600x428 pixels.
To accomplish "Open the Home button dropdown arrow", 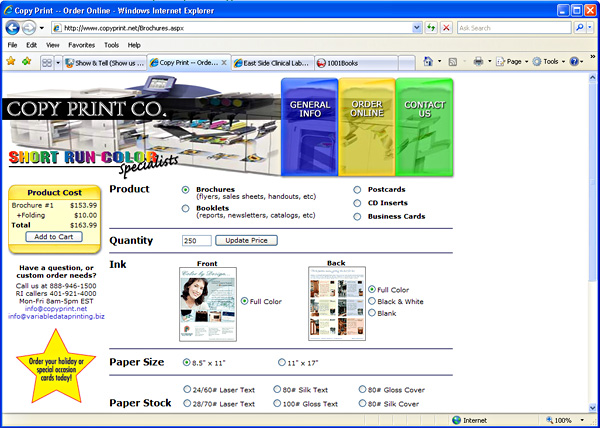I will click(439, 61).
